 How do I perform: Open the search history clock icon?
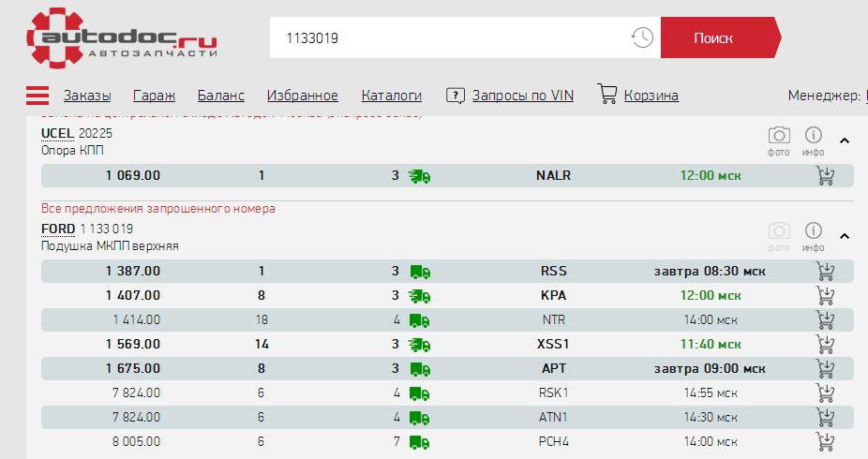[642, 37]
